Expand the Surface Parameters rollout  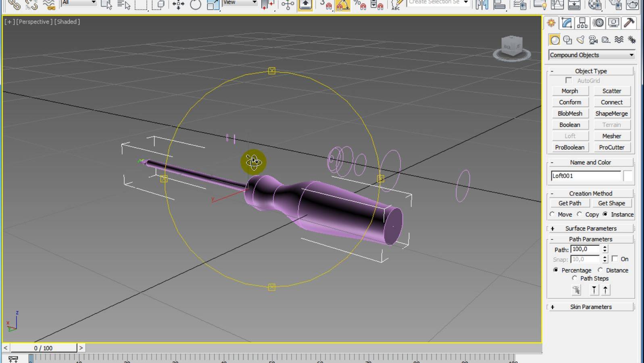591,229
